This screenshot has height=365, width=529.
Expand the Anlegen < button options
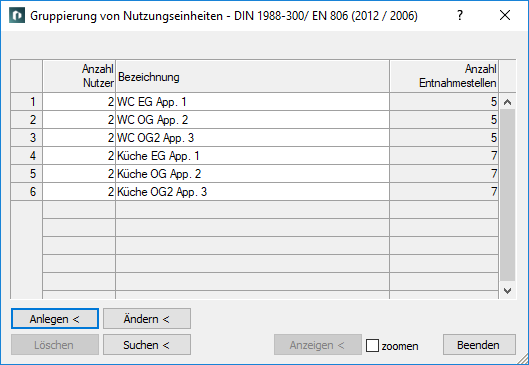55,318
